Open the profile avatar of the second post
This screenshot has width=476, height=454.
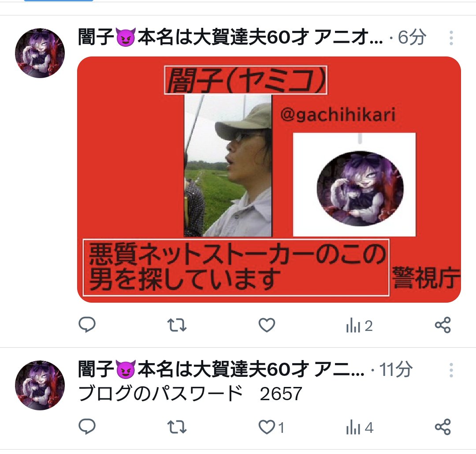coord(40,385)
